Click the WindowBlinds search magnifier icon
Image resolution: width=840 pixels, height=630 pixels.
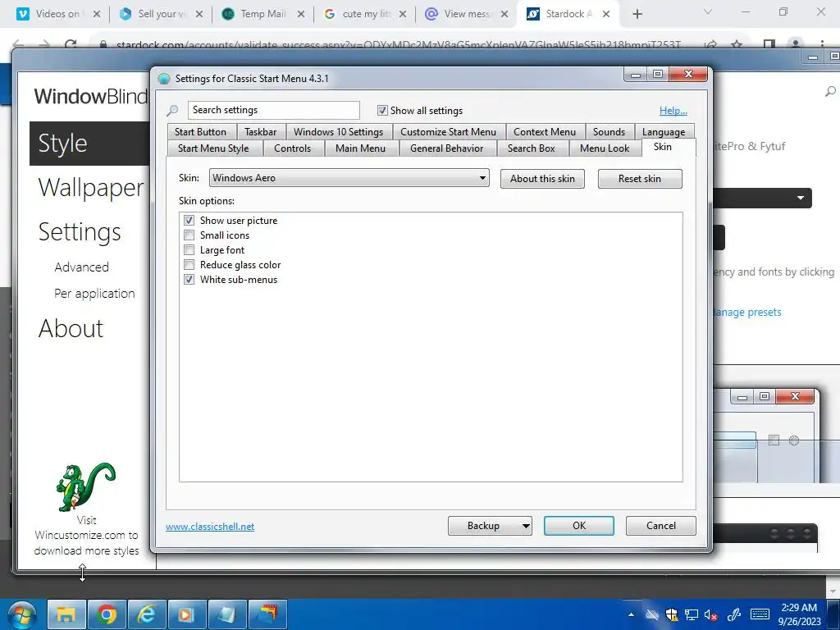[x=830, y=92]
